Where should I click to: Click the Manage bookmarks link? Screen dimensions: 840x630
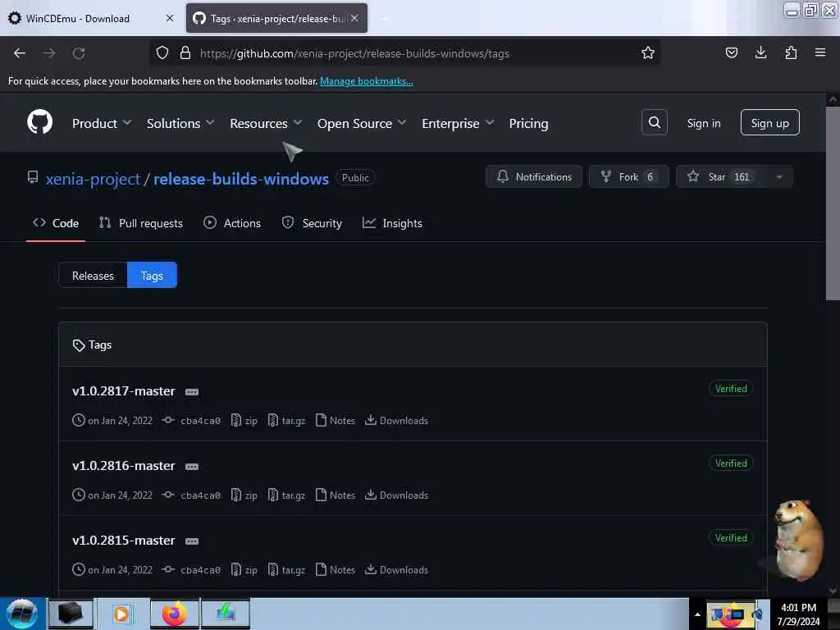(x=367, y=81)
